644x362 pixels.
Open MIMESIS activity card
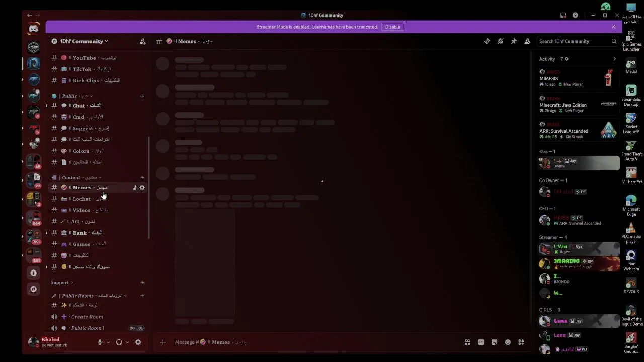coord(578,78)
